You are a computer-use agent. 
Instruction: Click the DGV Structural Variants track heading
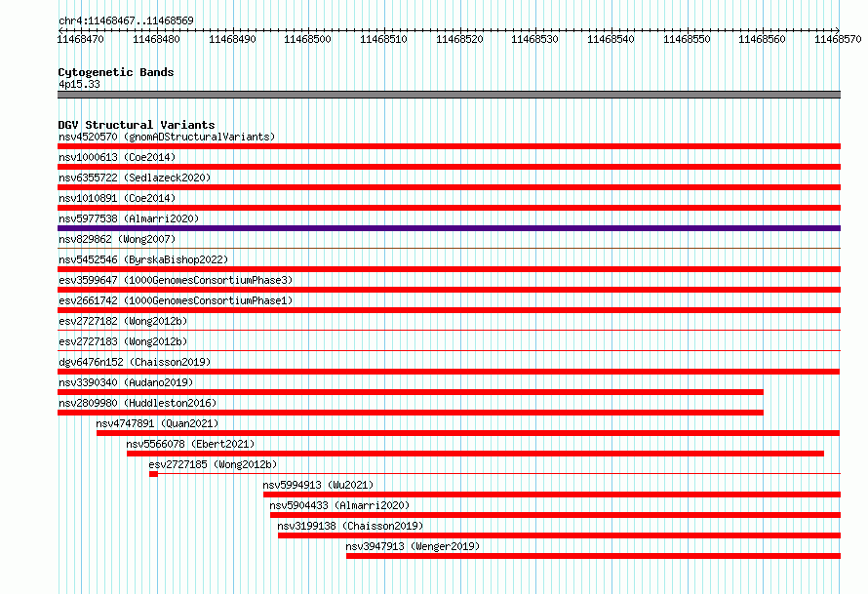click(x=137, y=125)
